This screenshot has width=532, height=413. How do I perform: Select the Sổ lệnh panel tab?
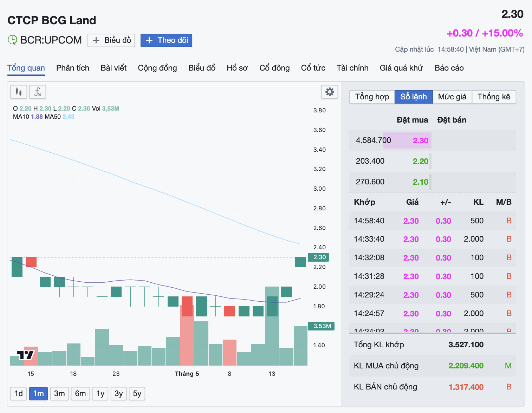pos(414,97)
